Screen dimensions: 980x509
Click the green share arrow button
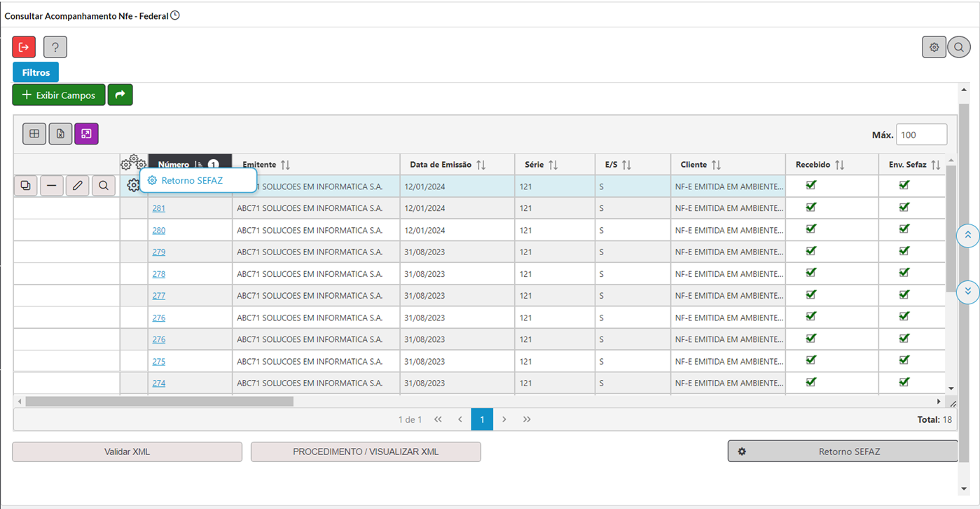pos(120,95)
